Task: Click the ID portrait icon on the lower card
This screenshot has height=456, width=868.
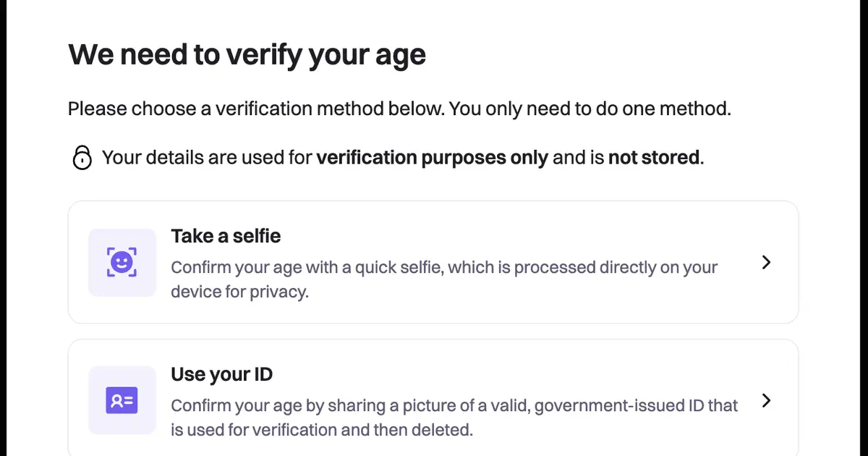Action: [x=122, y=400]
